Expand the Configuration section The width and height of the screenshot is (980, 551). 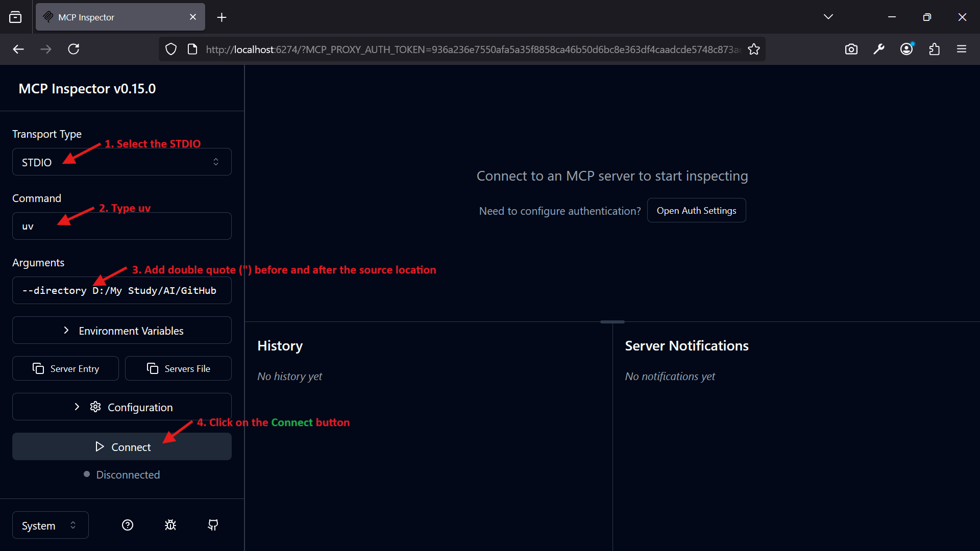coord(122,407)
